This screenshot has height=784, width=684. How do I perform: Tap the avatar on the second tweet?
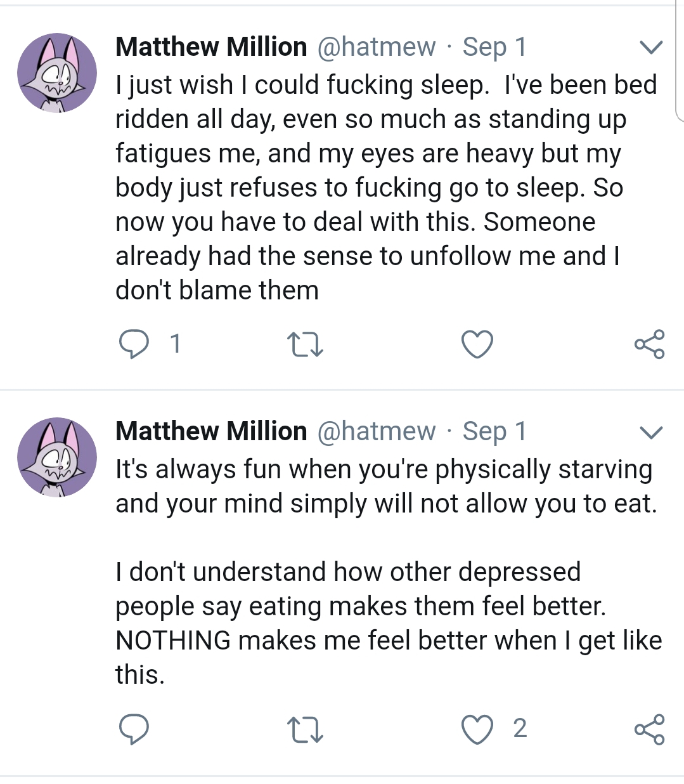click(57, 457)
